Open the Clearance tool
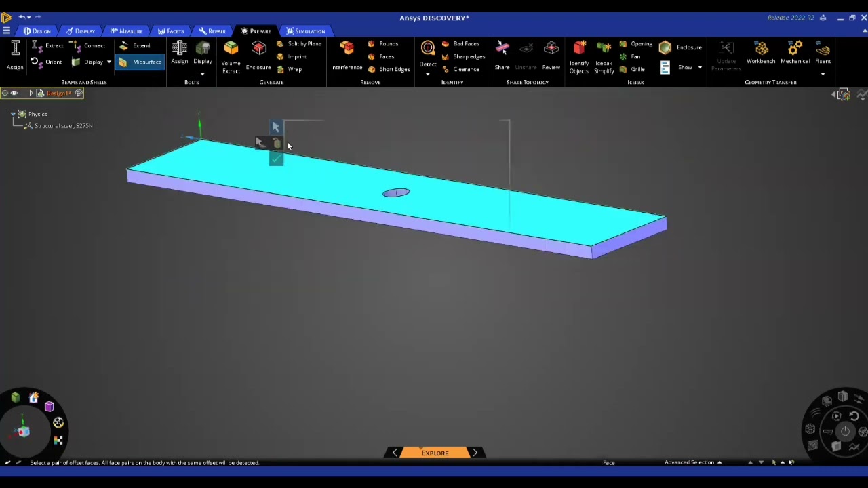The image size is (868, 488). (x=460, y=70)
